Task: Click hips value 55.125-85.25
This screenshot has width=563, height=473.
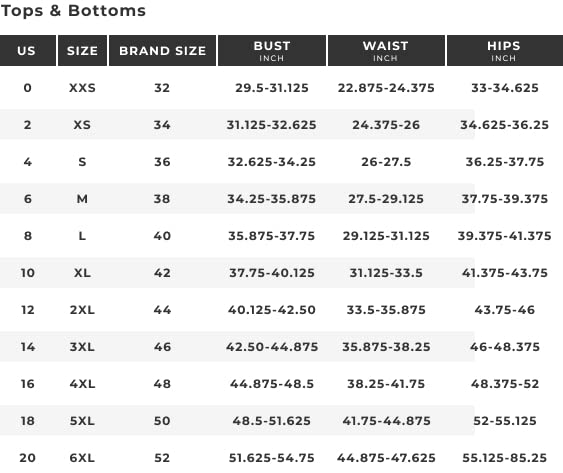Action: 504,458
